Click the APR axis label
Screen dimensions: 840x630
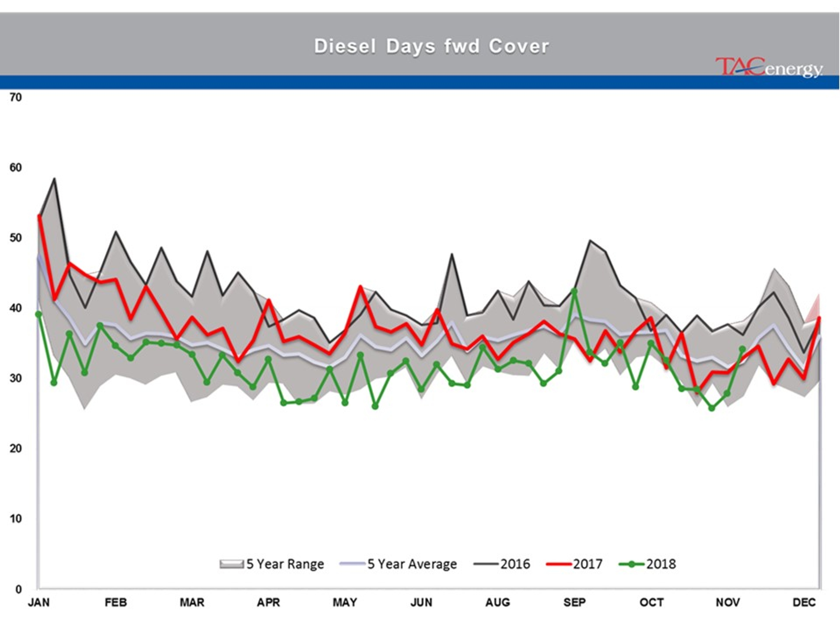[x=268, y=602]
